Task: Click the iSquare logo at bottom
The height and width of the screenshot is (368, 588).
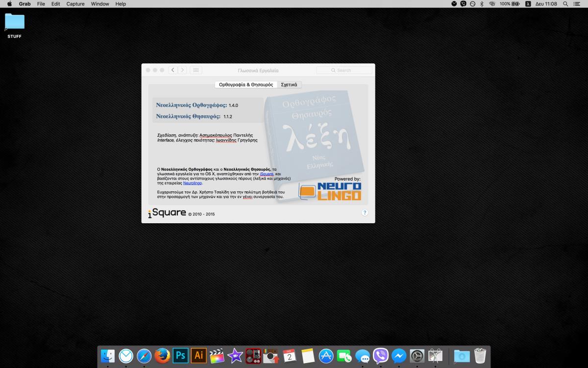Action: coord(167,213)
